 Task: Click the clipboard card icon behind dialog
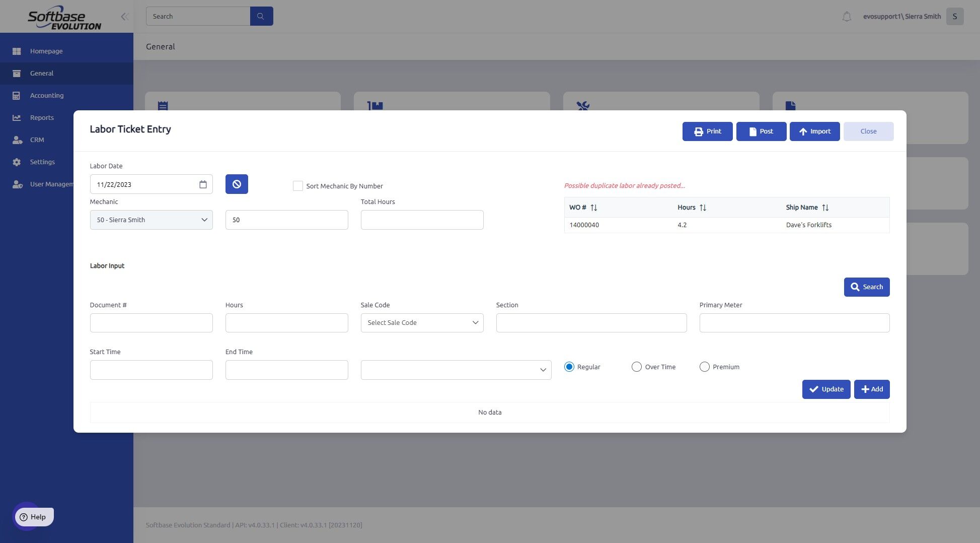click(x=163, y=106)
